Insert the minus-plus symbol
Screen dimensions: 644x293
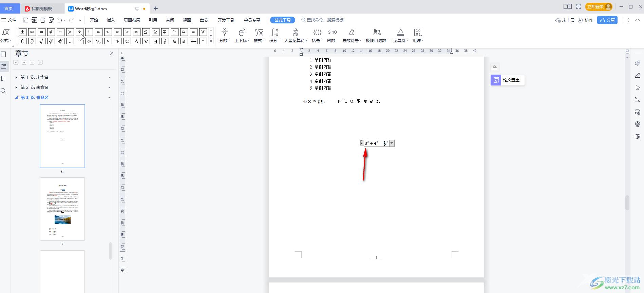pos(165,32)
